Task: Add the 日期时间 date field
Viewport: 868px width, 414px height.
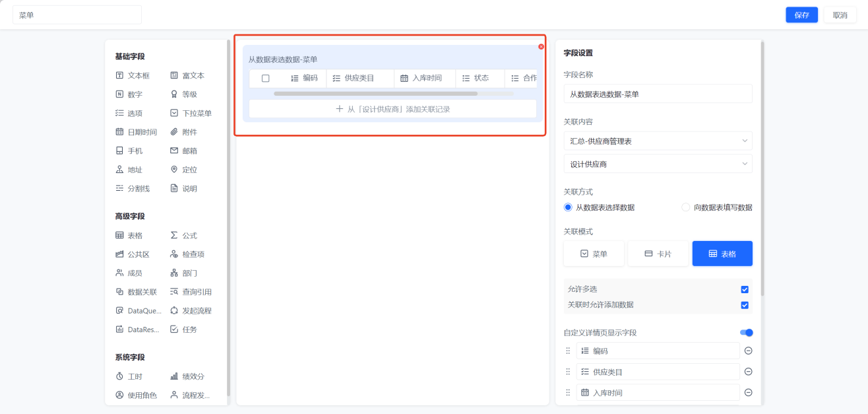Action: coord(137,132)
